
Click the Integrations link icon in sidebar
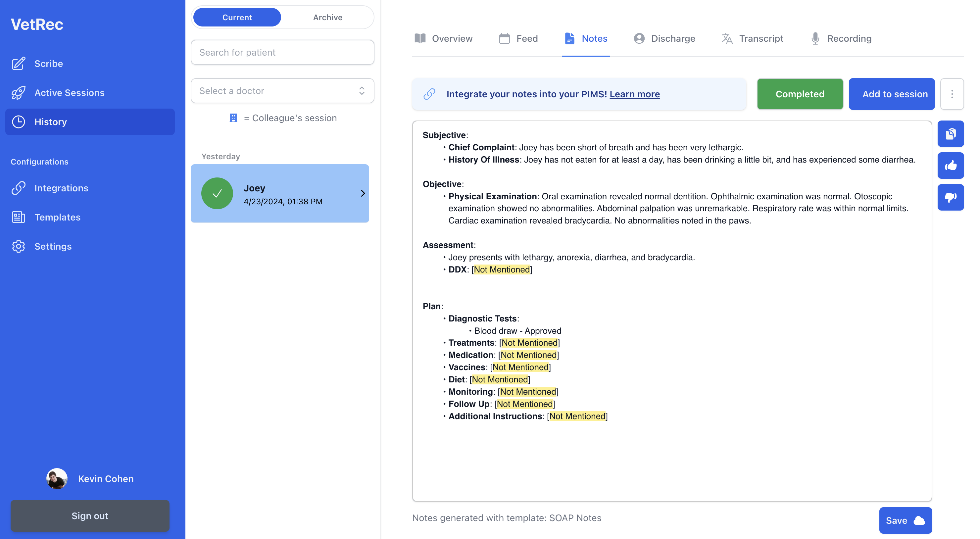(x=18, y=188)
